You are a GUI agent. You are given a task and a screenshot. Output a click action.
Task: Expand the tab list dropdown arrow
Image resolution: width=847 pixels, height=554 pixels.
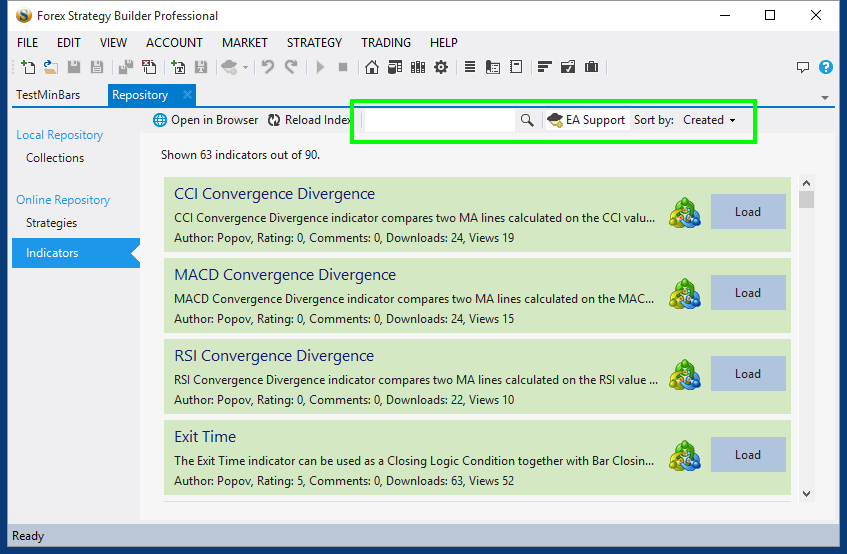(825, 97)
